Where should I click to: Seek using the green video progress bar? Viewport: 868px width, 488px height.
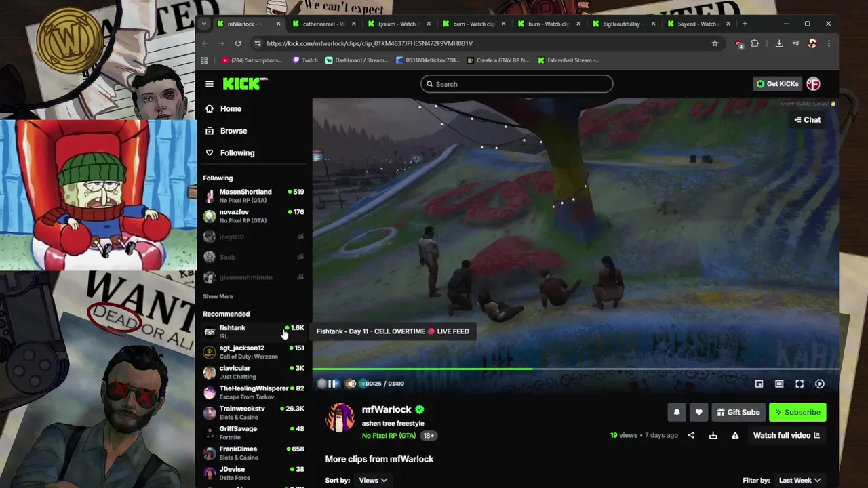click(575, 369)
